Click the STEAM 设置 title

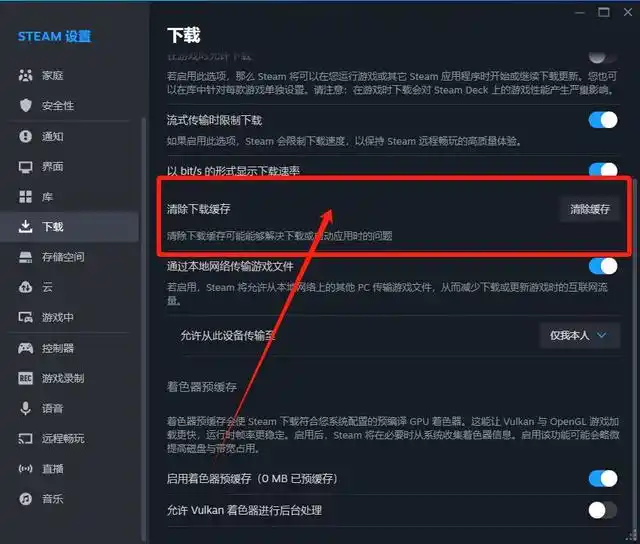[54, 36]
